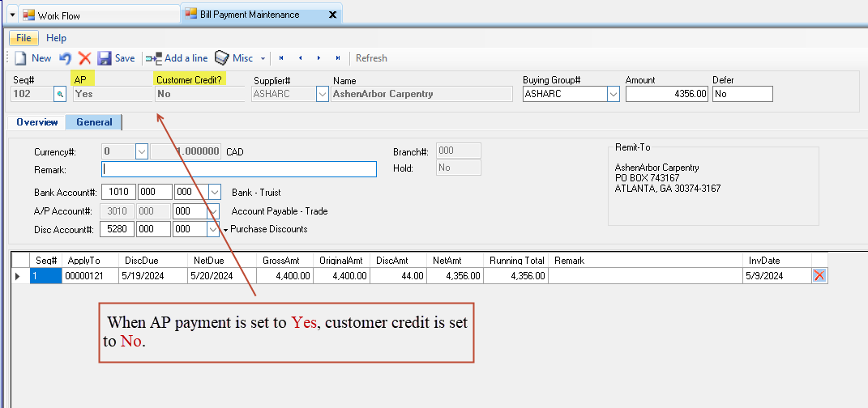Close the Bill Payment Maintenance tab

pos(332,15)
